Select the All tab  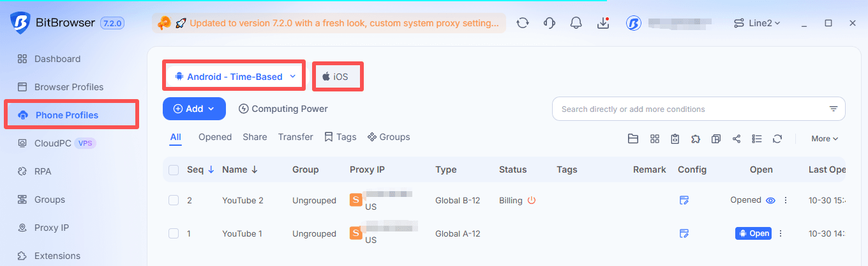176,137
